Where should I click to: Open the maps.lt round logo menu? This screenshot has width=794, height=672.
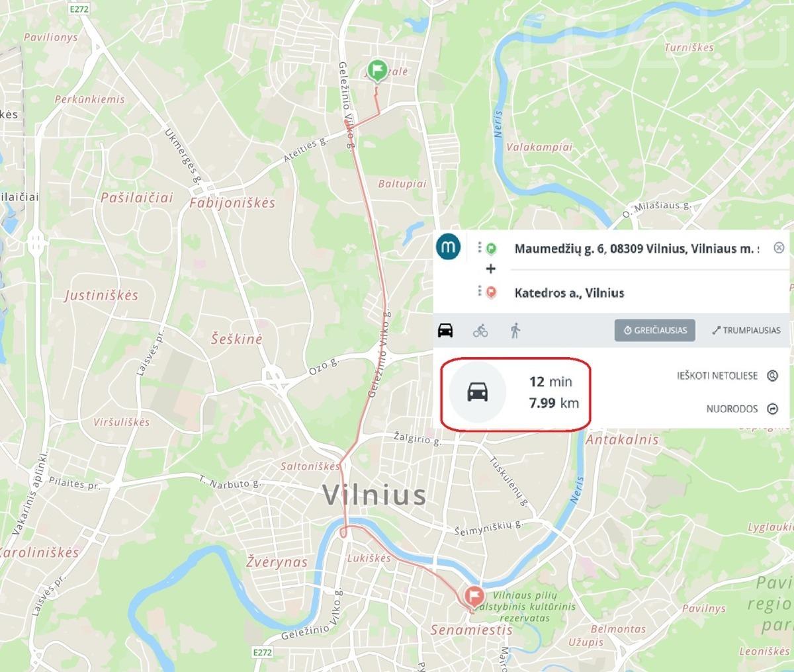(x=450, y=247)
